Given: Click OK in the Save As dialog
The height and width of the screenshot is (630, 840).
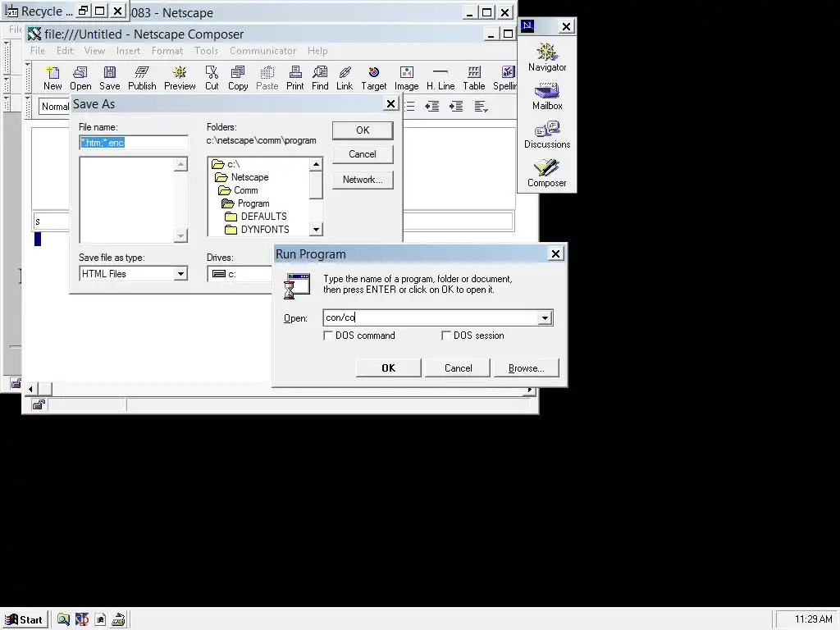Looking at the screenshot, I should click(363, 130).
